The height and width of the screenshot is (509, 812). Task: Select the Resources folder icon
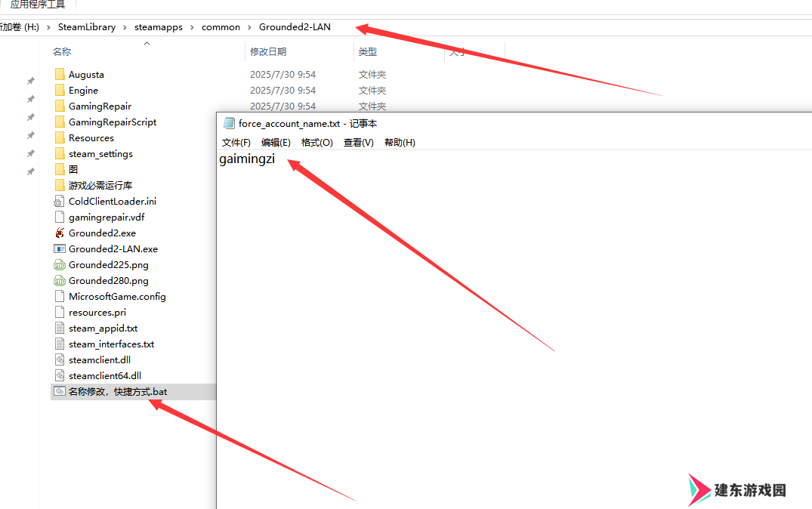[60, 137]
